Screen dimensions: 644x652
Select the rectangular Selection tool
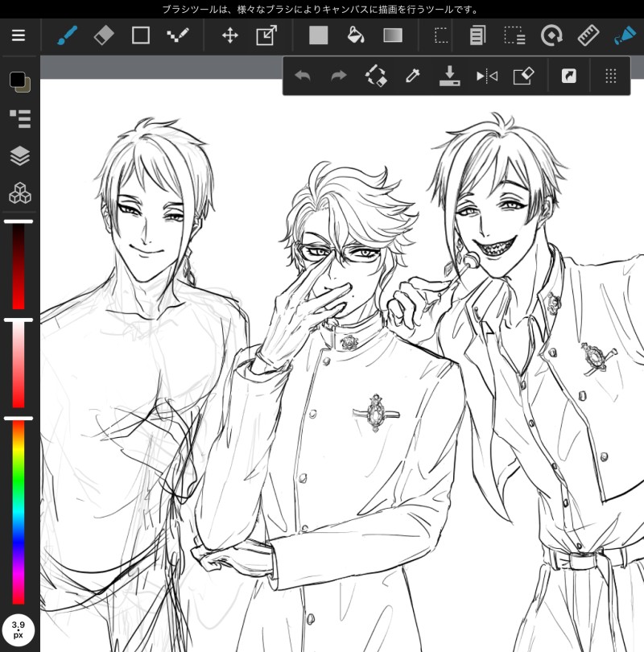tap(441, 35)
